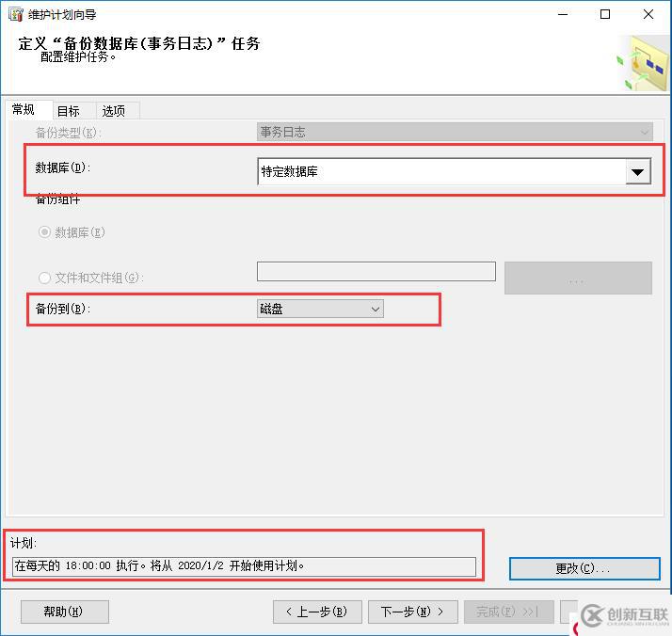Click the 备份到(B) label
The height and width of the screenshot is (636, 672).
tap(63, 309)
